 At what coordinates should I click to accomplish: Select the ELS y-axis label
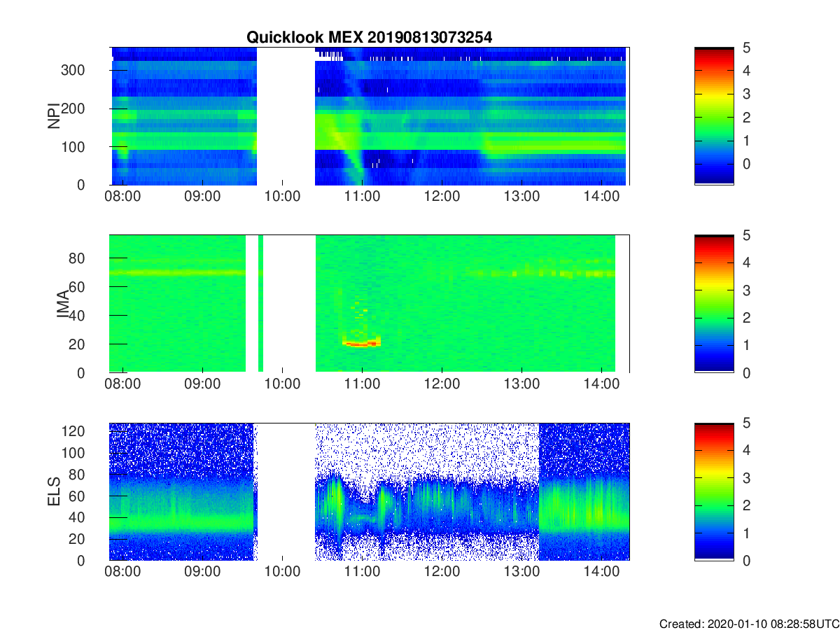(52, 491)
